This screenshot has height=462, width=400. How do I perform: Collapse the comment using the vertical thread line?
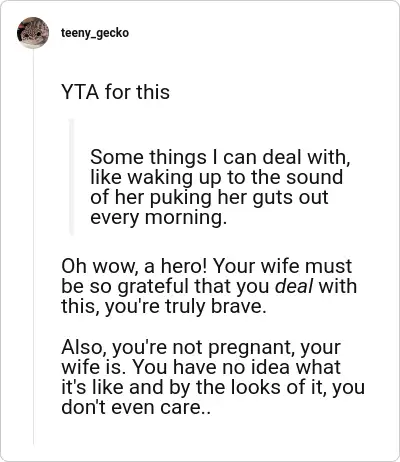click(x=33, y=247)
